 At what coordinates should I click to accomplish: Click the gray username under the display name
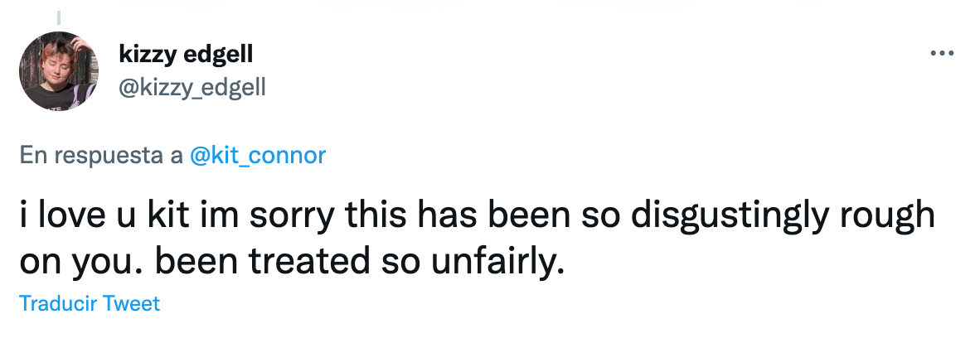tap(192, 86)
